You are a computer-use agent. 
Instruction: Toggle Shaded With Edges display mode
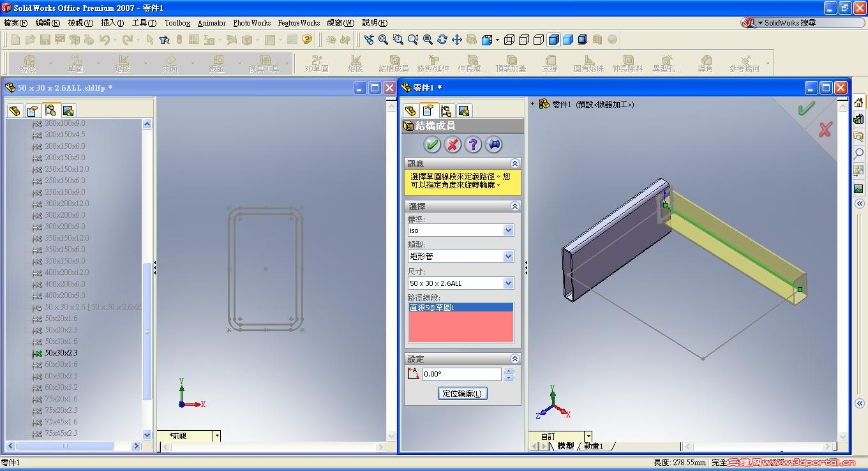553,40
